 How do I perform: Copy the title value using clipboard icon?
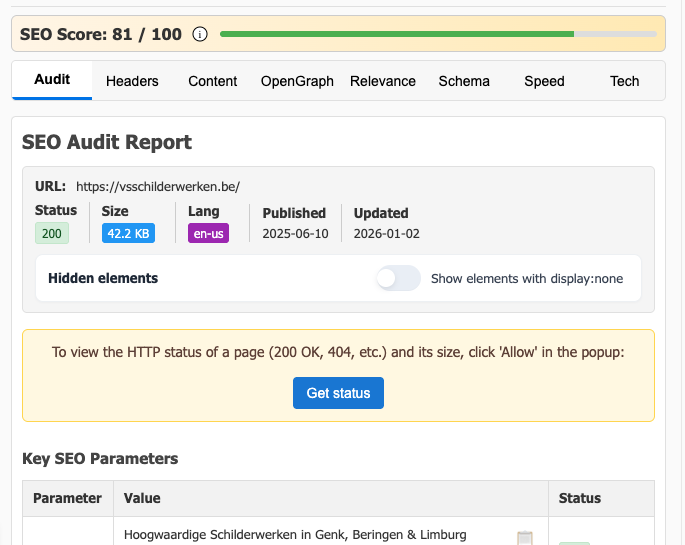[525, 539]
